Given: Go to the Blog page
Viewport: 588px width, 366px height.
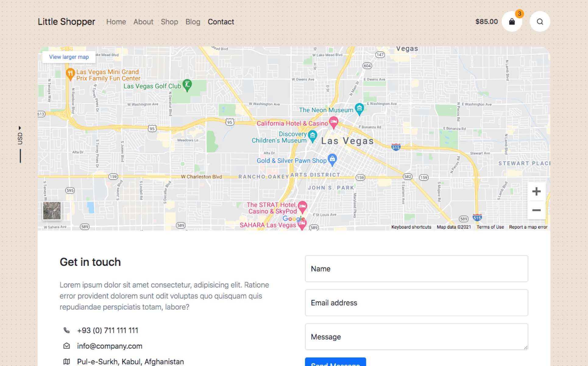Looking at the screenshot, I should (x=193, y=22).
